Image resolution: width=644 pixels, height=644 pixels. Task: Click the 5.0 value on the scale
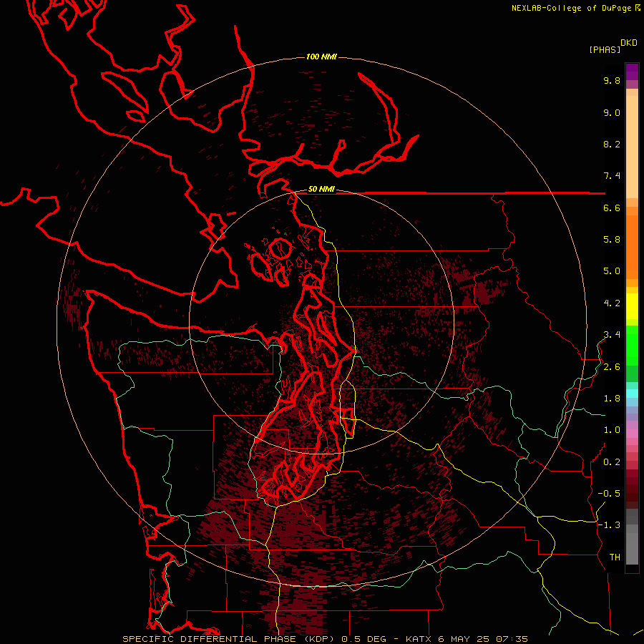pyautogui.click(x=612, y=271)
